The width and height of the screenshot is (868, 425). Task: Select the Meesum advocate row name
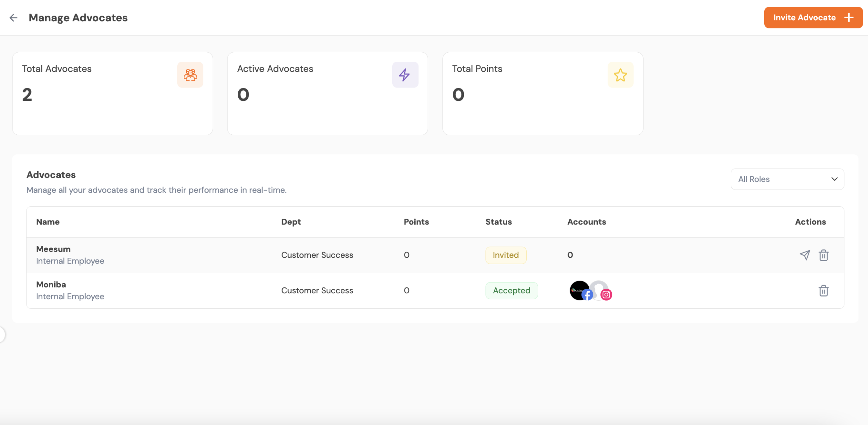coord(53,249)
